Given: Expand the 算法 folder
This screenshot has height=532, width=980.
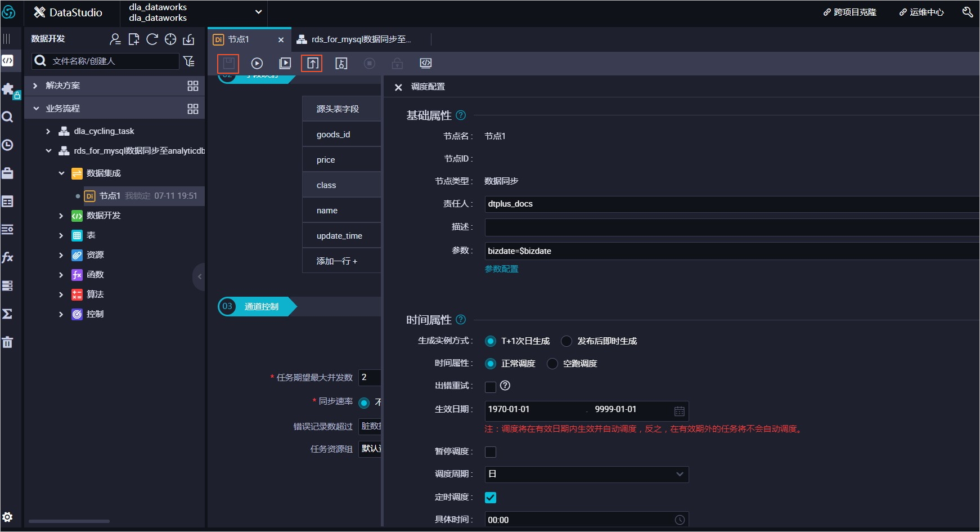Looking at the screenshot, I should coord(61,294).
